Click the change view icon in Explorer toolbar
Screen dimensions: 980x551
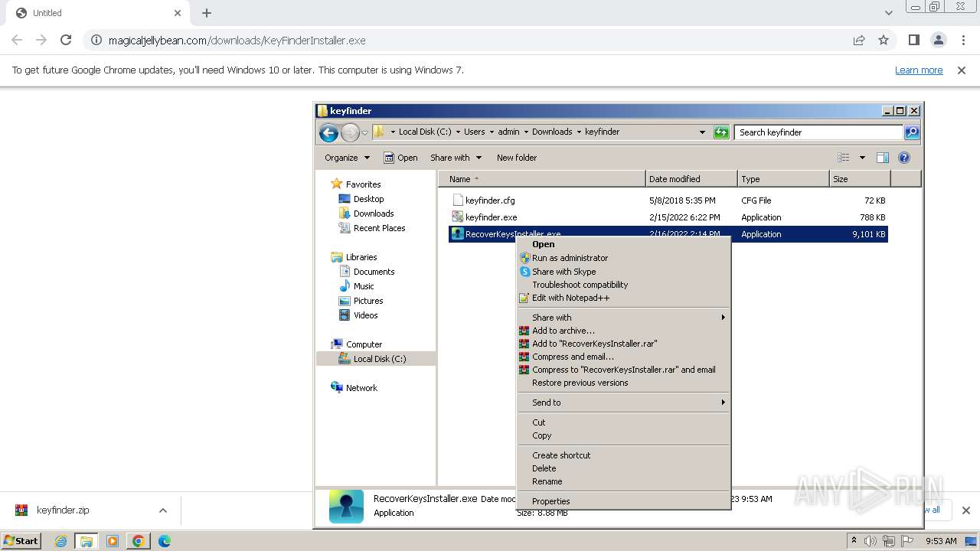point(843,158)
